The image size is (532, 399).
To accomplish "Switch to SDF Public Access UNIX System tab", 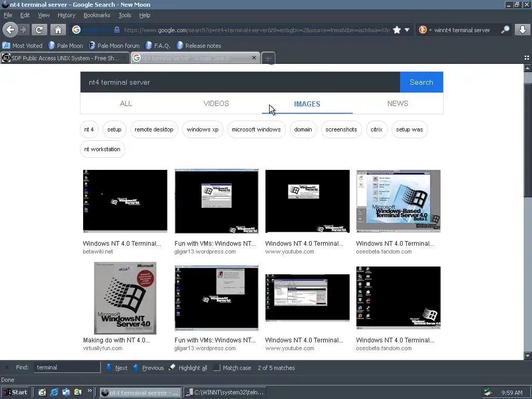I will point(65,58).
